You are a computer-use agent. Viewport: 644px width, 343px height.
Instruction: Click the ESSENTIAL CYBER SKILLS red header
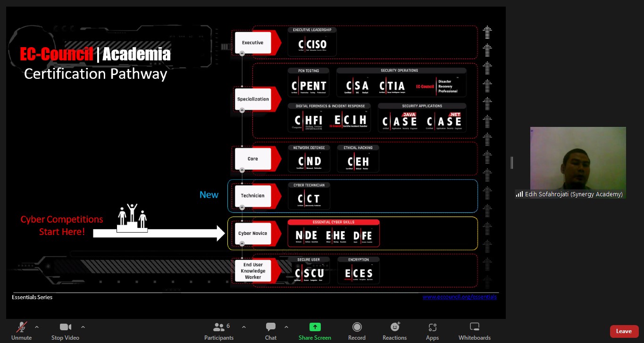pos(334,222)
